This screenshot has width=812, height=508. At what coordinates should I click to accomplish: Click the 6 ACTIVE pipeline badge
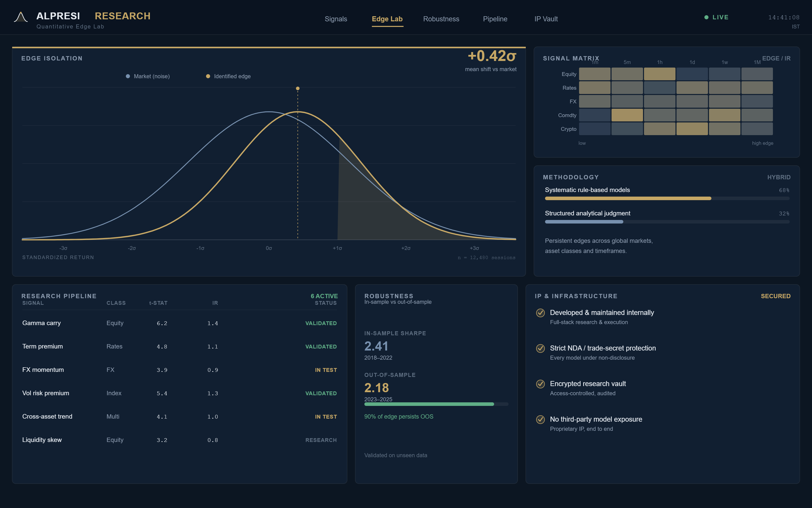tap(324, 296)
